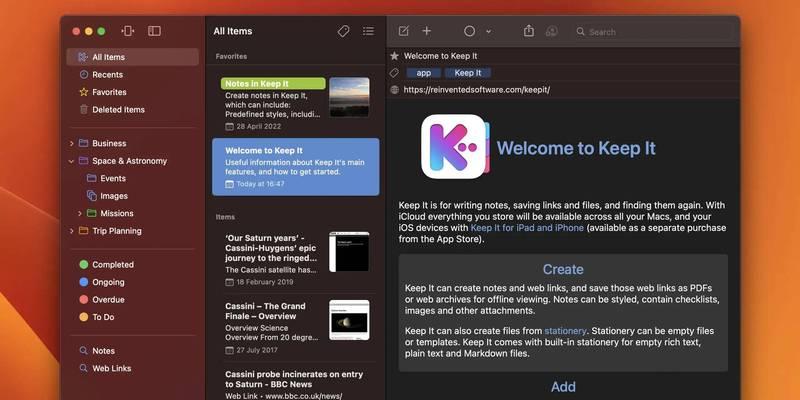Open Cassini – The Grand Finale item

(296, 328)
